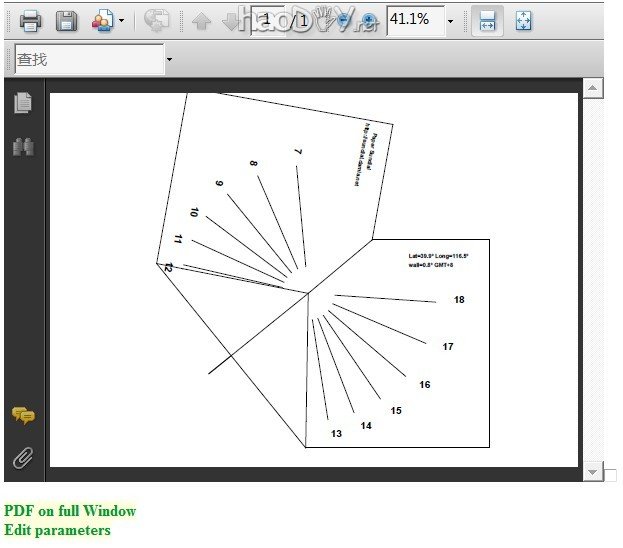
Task: Click the zoom in plus button
Action: 370,20
